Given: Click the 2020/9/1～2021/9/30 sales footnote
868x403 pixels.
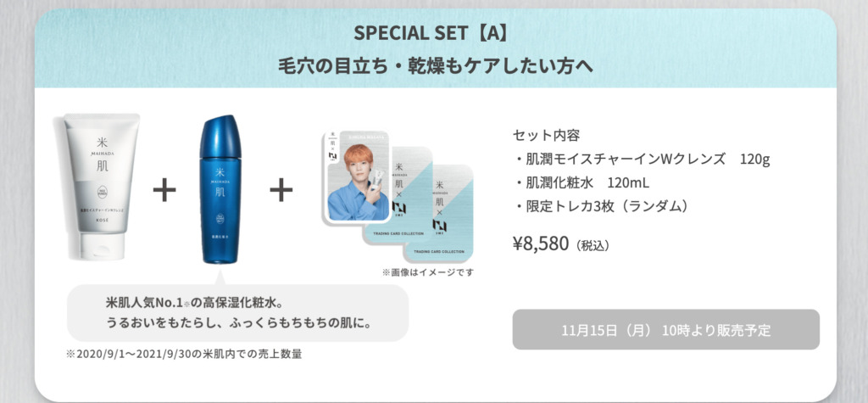Looking at the screenshot, I should click(x=183, y=354).
